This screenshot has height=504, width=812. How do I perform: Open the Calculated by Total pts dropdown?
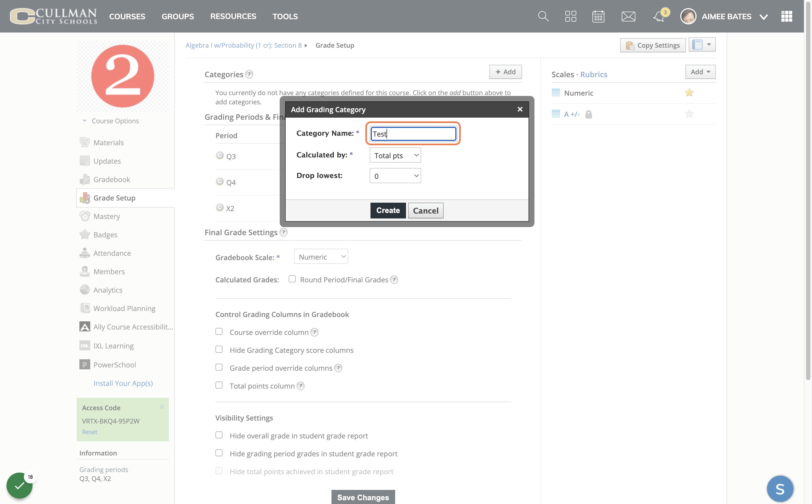click(x=395, y=155)
